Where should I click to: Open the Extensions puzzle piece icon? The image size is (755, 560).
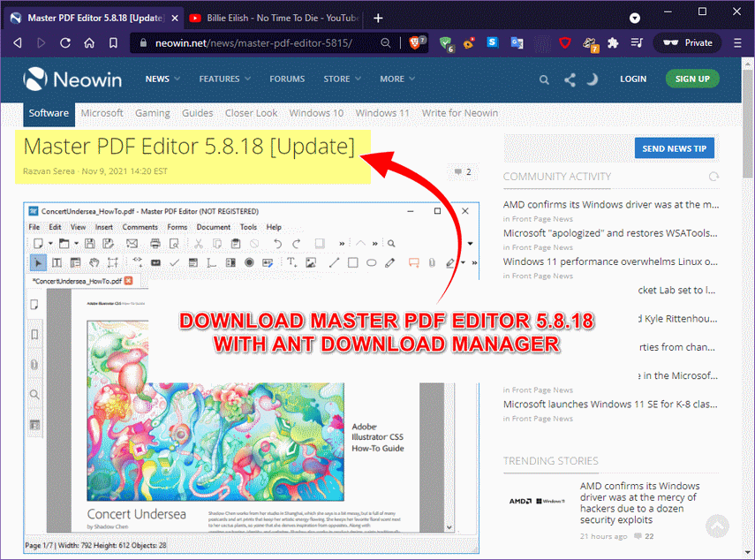pyautogui.click(x=613, y=43)
